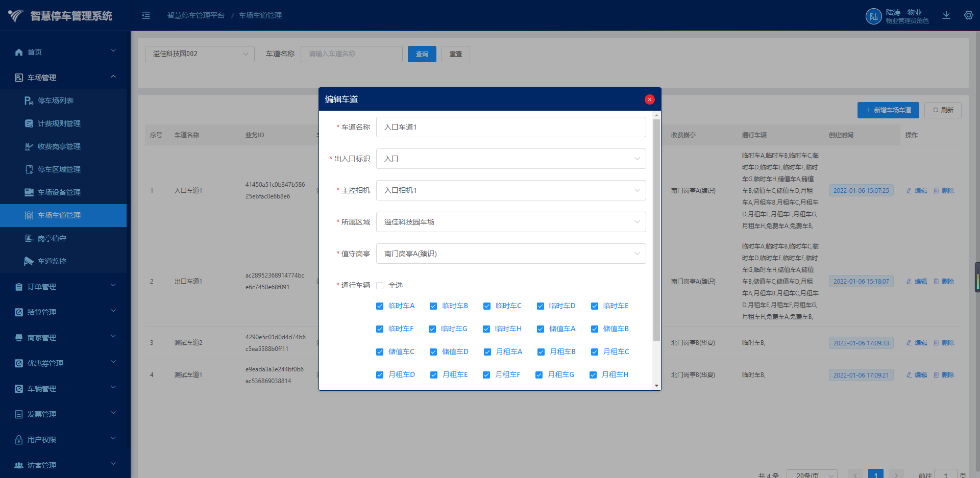Click the 车道名称 field in the dialog
The width and height of the screenshot is (980, 478).
[x=511, y=127]
